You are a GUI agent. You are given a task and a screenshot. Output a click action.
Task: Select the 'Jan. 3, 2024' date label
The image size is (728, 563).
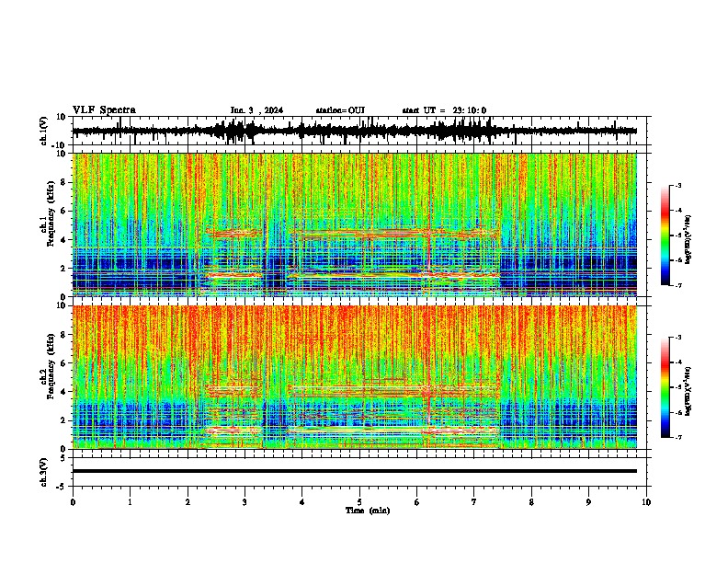click(256, 110)
